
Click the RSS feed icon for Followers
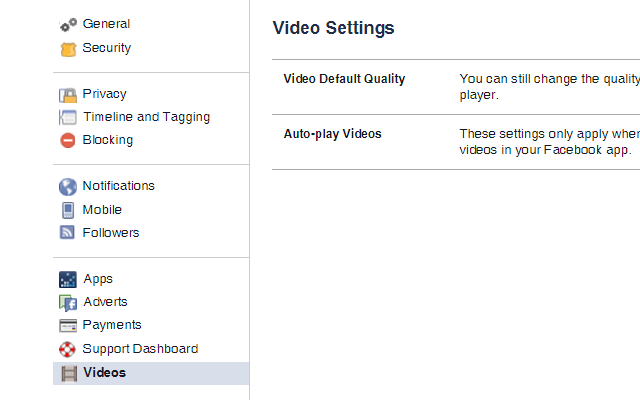click(x=68, y=233)
